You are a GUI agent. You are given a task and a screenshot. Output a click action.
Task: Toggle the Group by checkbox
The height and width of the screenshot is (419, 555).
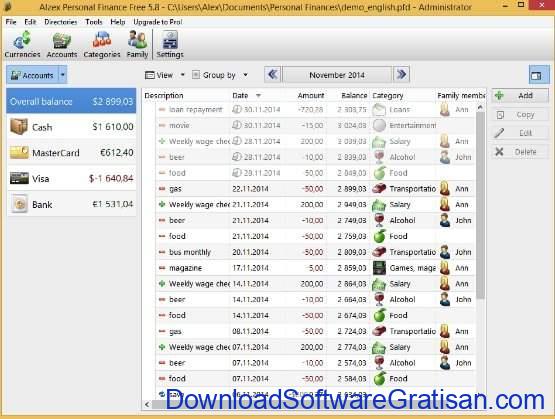(x=196, y=75)
